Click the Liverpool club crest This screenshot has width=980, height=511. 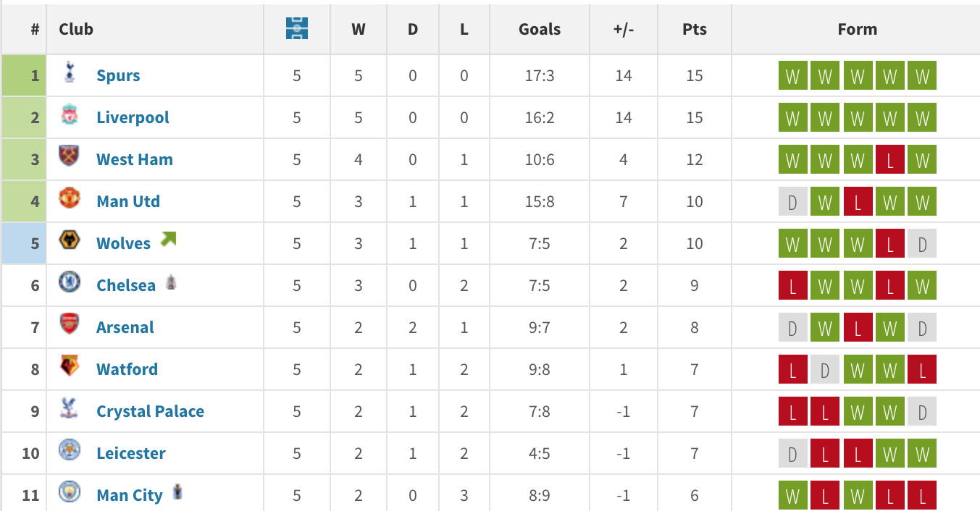pyautogui.click(x=70, y=114)
